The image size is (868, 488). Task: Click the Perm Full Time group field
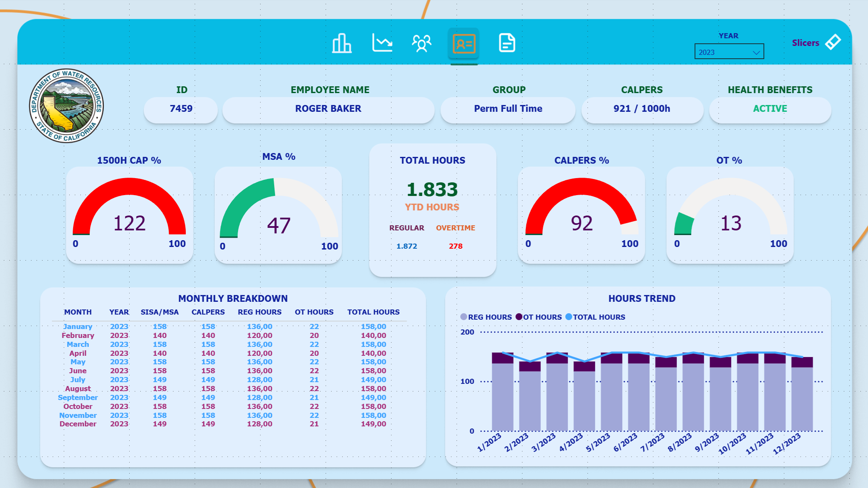[508, 109]
